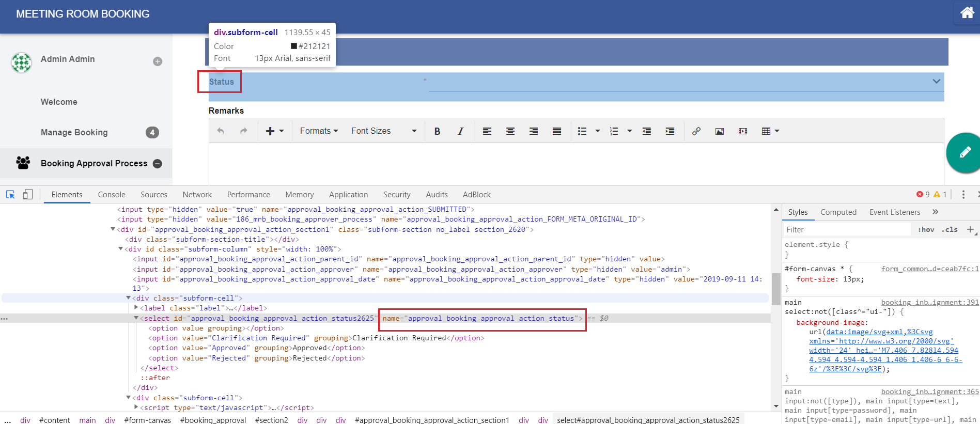Switch to the Console tab

coord(112,195)
